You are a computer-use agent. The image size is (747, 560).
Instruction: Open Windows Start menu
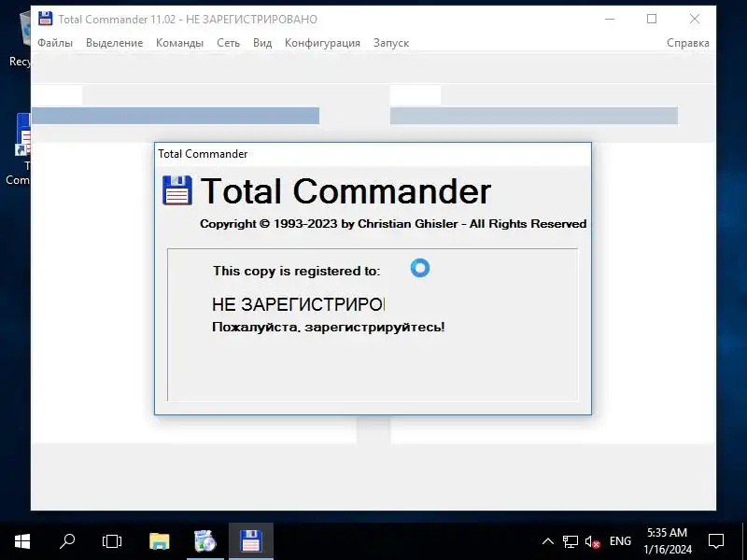(x=22, y=541)
